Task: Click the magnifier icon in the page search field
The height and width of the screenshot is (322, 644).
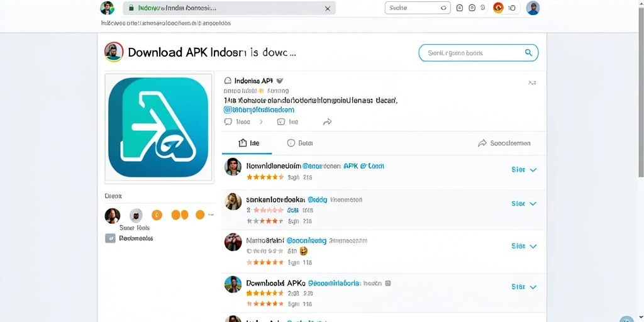Action: pyautogui.click(x=528, y=53)
